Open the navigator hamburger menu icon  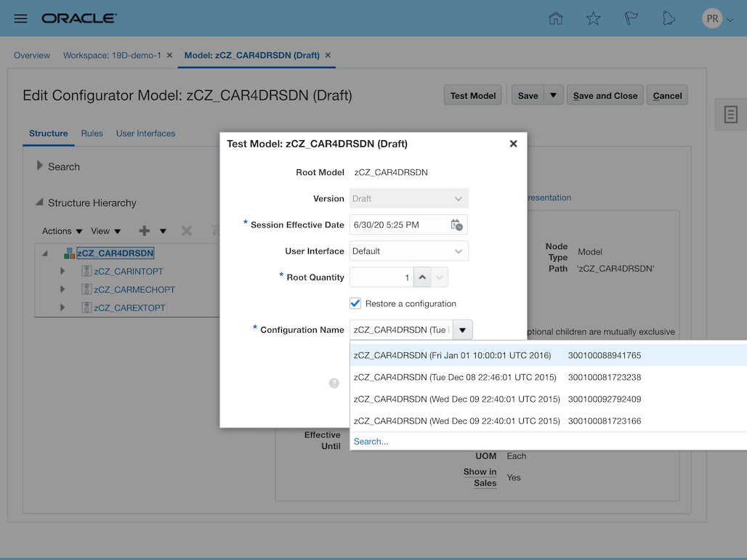tap(20, 18)
